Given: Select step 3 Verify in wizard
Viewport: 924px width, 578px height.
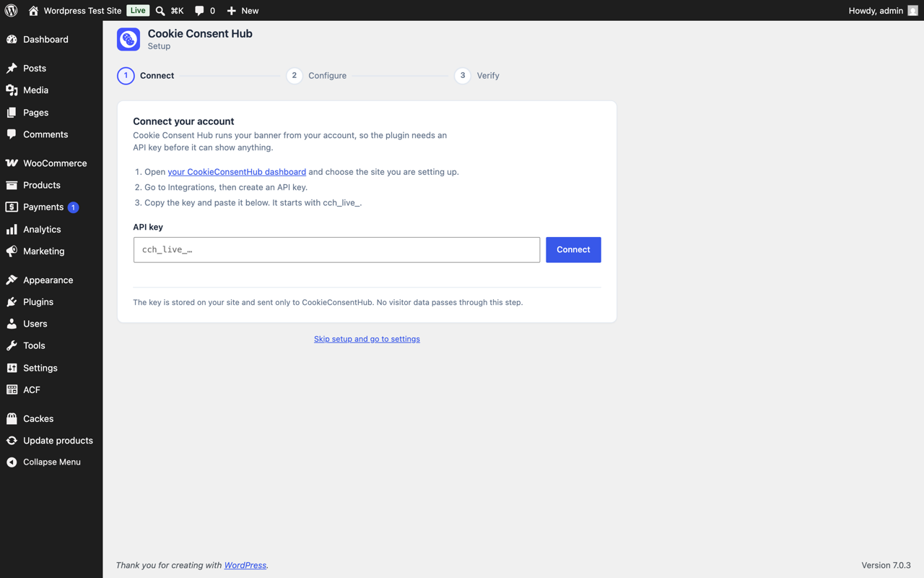Looking at the screenshot, I should pos(477,75).
